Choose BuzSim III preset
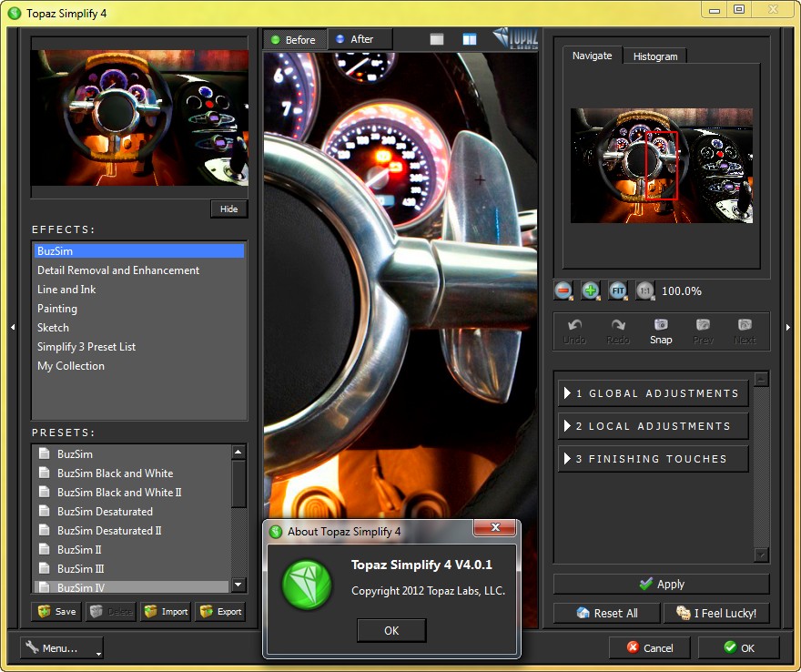The width and height of the screenshot is (801, 672). (132, 569)
